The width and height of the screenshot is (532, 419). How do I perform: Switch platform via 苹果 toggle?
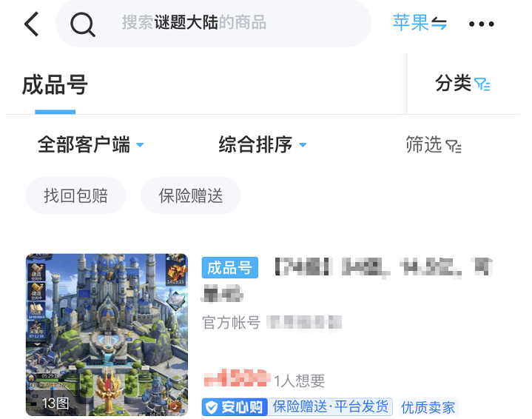coord(420,23)
